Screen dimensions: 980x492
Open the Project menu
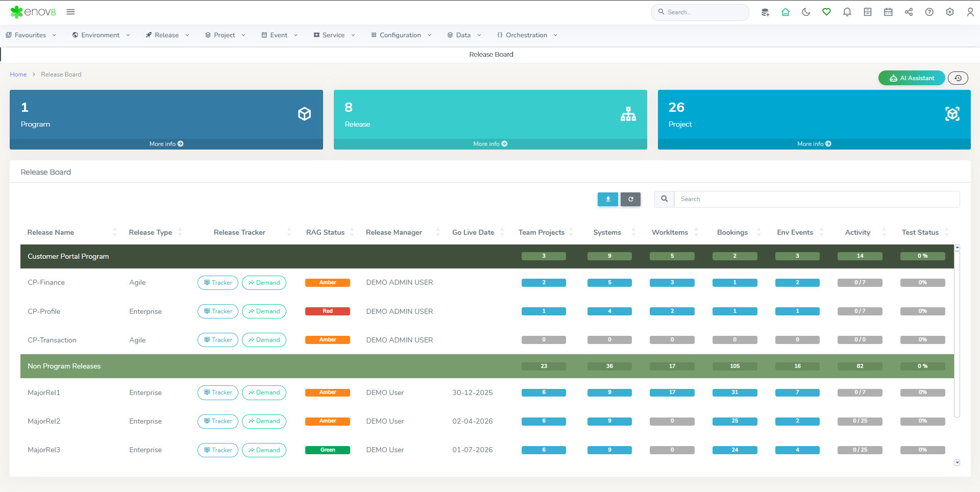[x=225, y=35]
